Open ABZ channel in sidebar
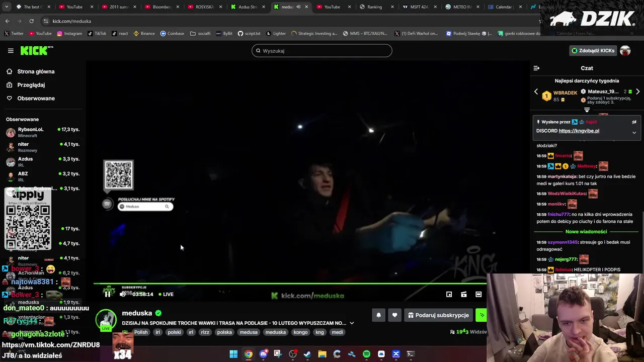The width and height of the screenshot is (644, 362). pos(43,176)
